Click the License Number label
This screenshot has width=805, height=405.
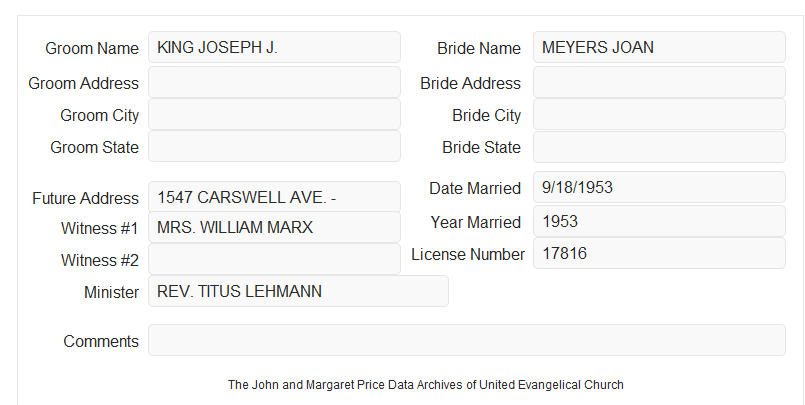coord(468,255)
